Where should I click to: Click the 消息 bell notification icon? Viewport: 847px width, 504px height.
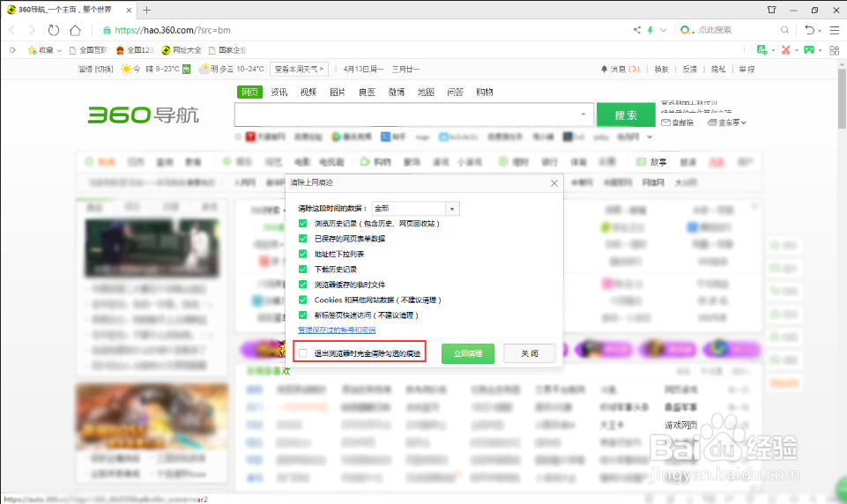[x=604, y=69]
